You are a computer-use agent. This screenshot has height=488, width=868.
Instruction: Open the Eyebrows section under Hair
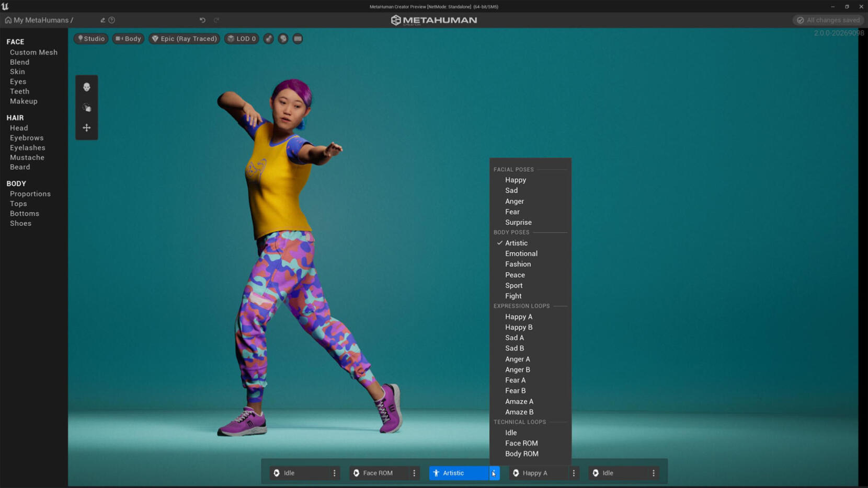(x=26, y=137)
